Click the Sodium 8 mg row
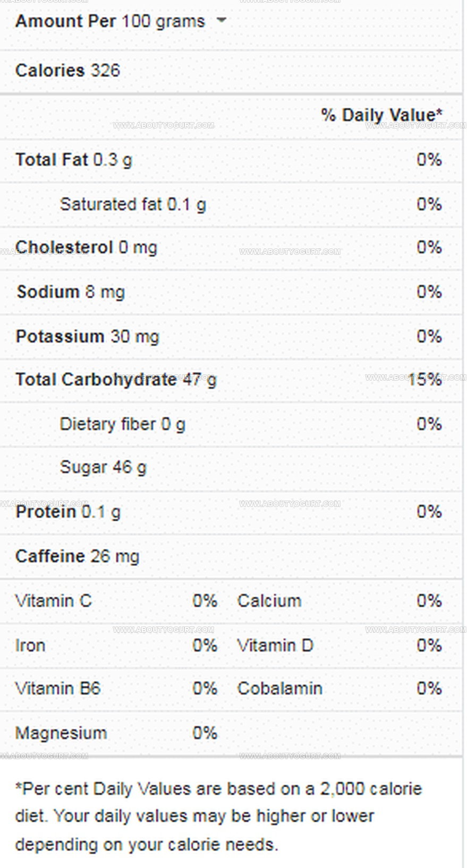467x868 pixels. pos(231,292)
